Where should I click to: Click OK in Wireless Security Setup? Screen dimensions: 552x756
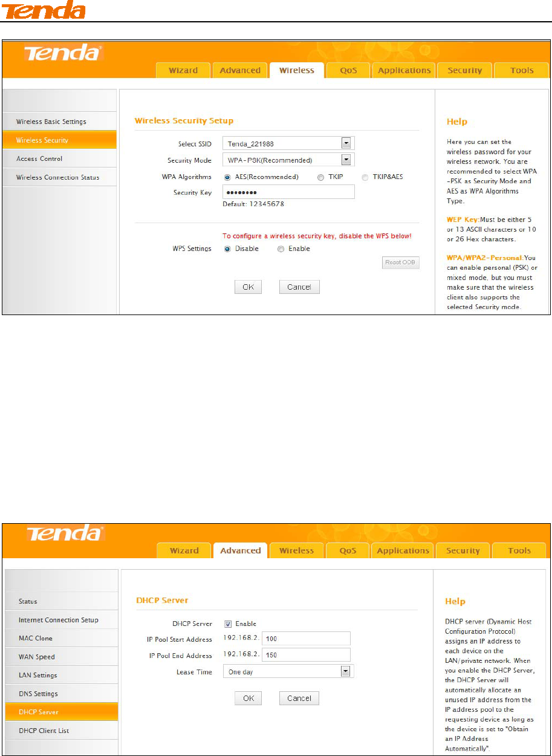[x=248, y=287]
